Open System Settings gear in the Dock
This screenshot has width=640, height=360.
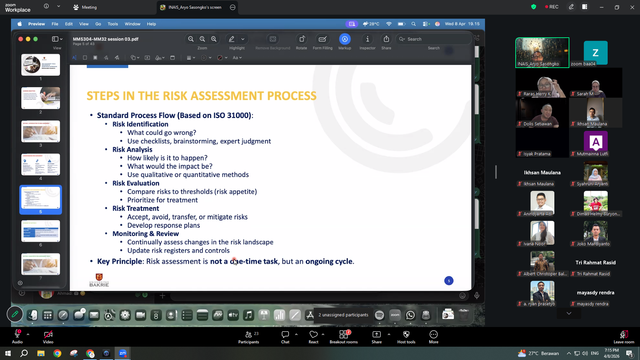coord(125,315)
